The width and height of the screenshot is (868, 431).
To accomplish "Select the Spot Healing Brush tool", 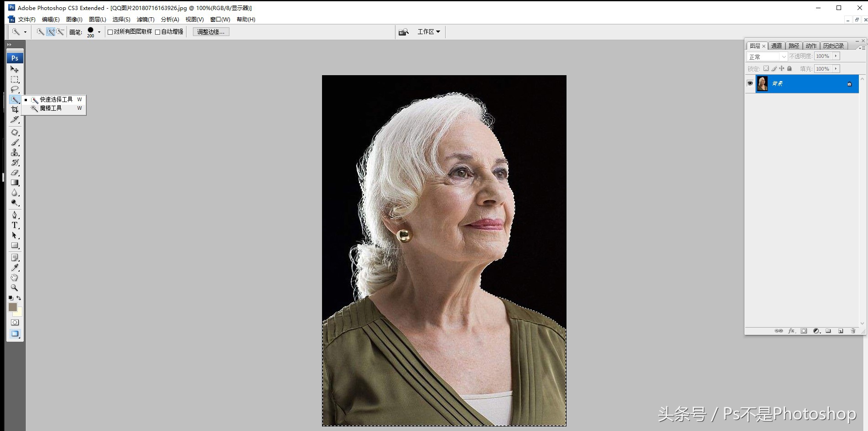I will click(15, 133).
